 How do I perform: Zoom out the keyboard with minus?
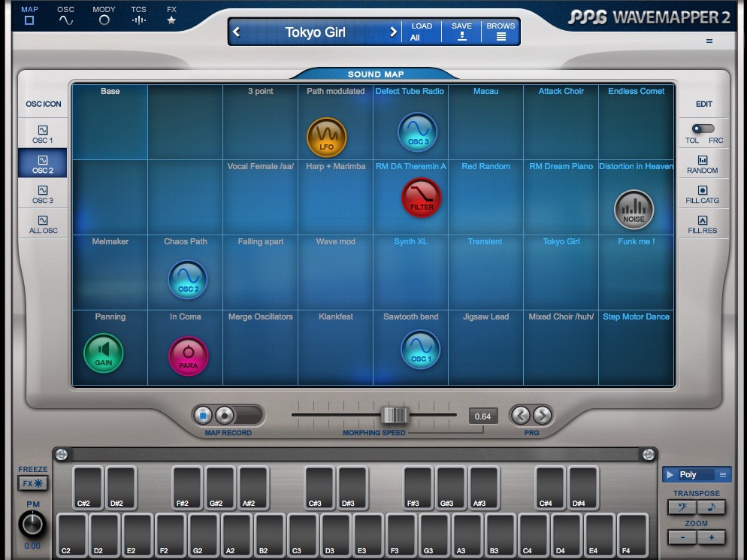(682, 537)
